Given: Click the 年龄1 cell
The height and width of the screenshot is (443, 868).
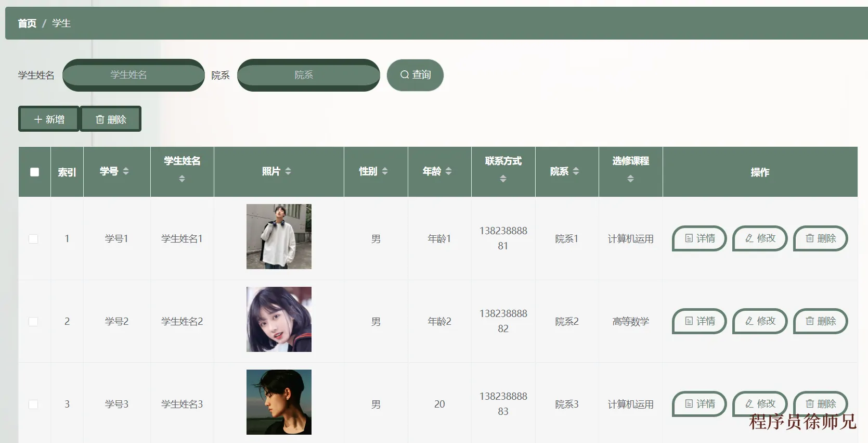Looking at the screenshot, I should (x=439, y=238).
